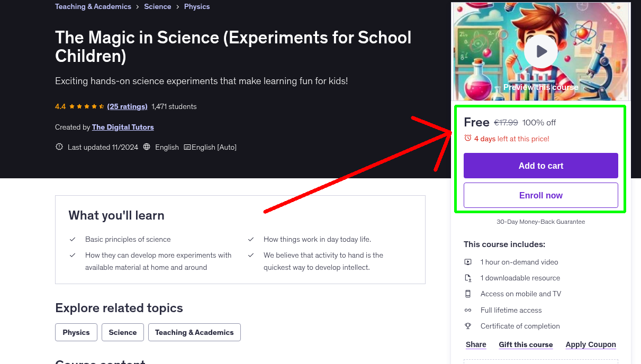Click the on-demand video icon

[468, 262]
